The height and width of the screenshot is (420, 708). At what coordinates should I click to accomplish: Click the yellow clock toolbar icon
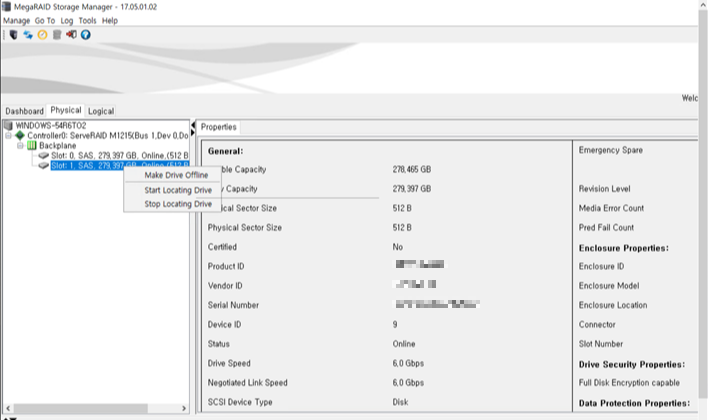pyautogui.click(x=42, y=35)
